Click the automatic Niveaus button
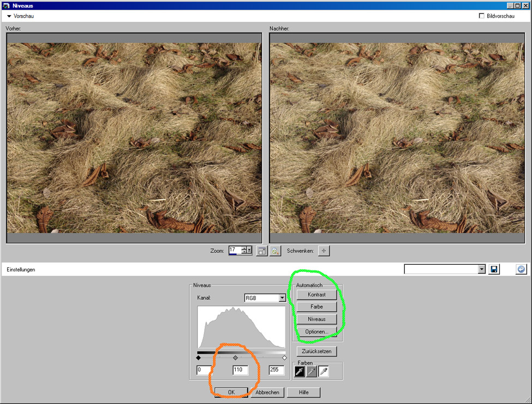The image size is (532, 404). pos(316,319)
